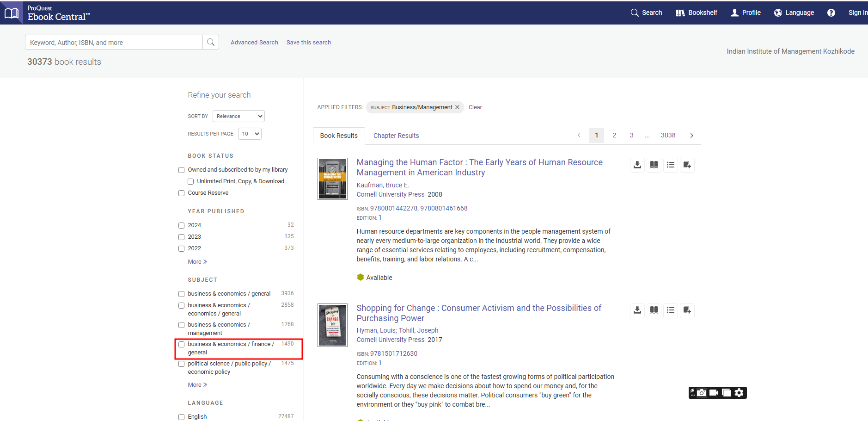Click the keyword search input field
Viewport: 868px width, 421px height.
coord(114,42)
